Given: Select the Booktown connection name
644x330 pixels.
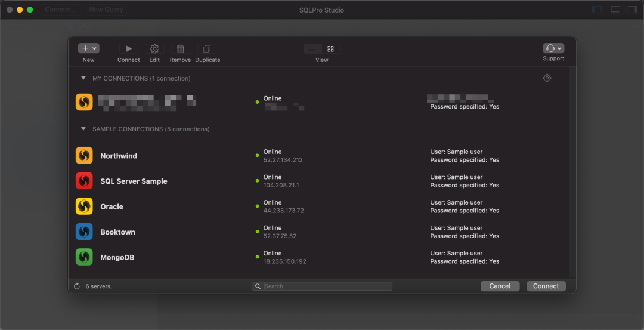Looking at the screenshot, I should click(118, 232).
